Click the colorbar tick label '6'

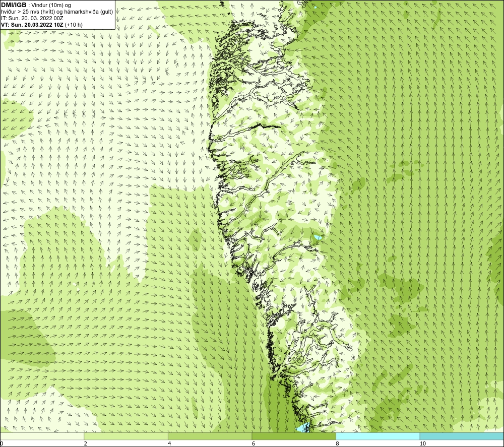254,443
